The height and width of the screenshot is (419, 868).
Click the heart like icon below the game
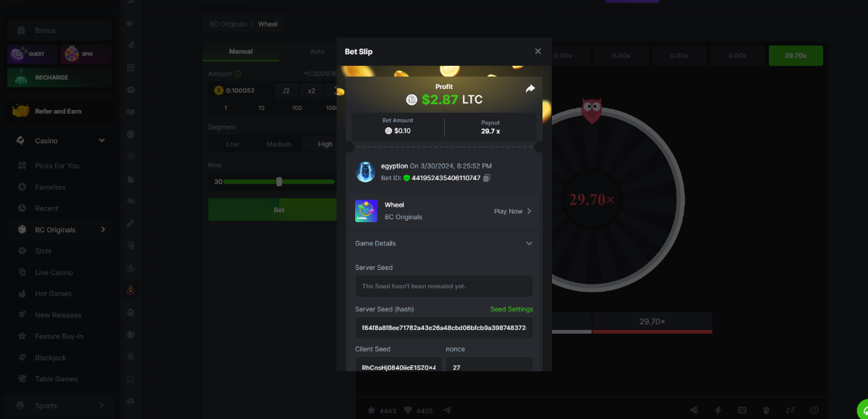pos(408,410)
